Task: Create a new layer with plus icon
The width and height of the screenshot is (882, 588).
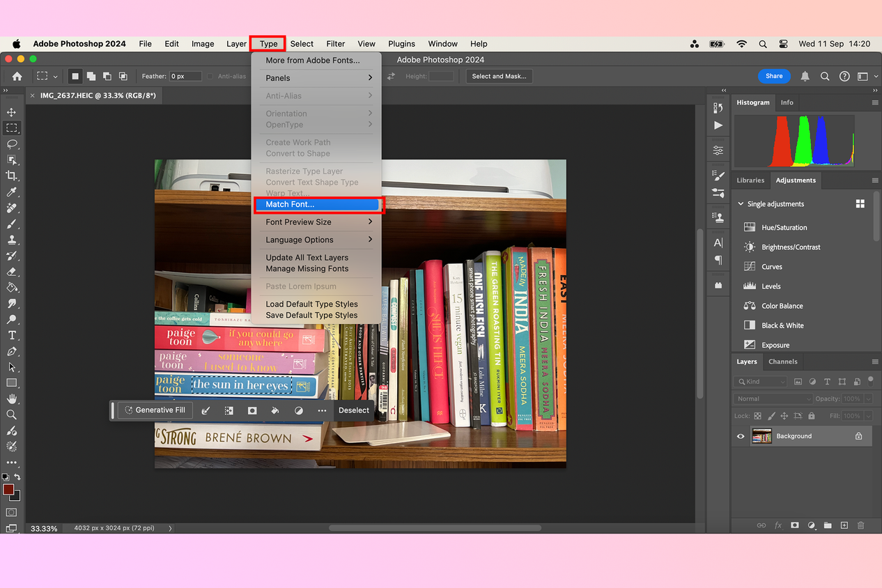Action: click(844, 525)
